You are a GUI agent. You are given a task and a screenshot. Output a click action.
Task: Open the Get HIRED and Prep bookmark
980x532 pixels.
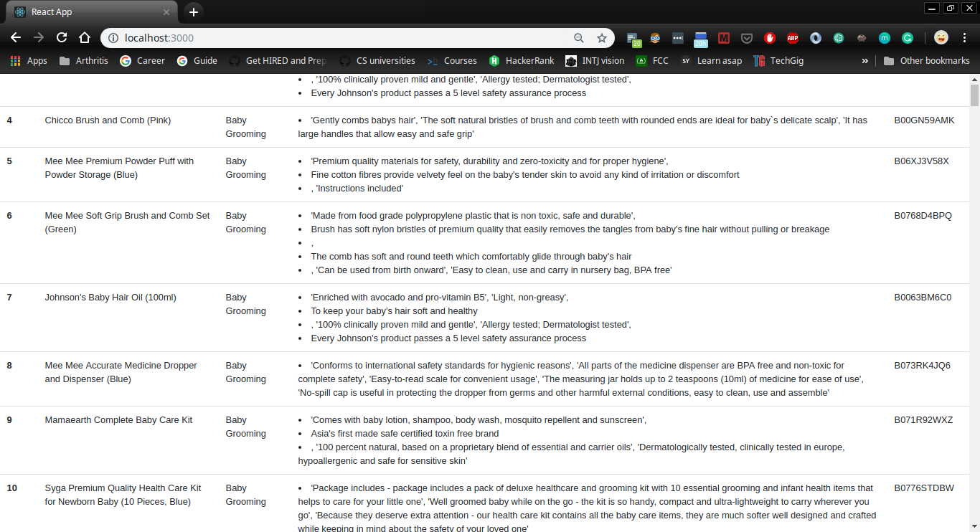277,61
